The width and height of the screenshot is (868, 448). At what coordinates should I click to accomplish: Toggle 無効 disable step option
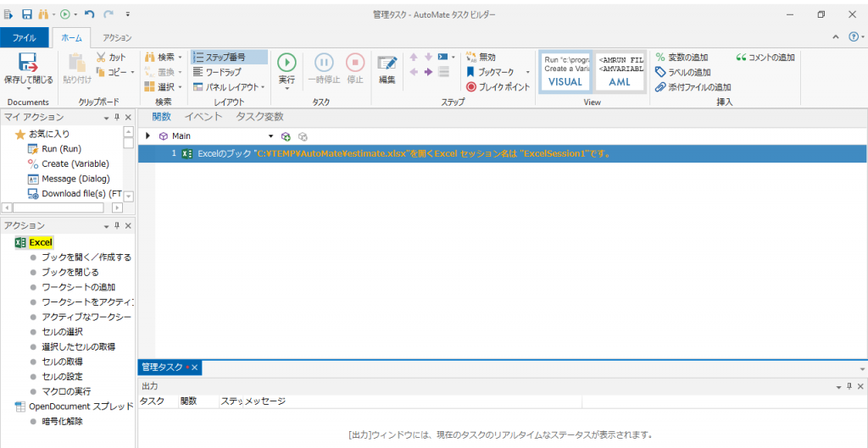click(481, 57)
